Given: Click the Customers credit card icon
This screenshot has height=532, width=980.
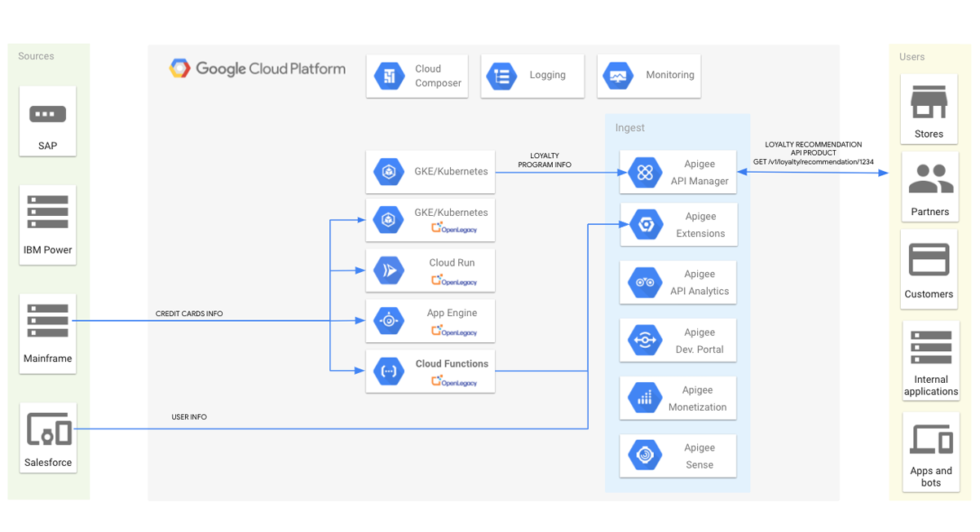Looking at the screenshot, I should (x=929, y=261).
